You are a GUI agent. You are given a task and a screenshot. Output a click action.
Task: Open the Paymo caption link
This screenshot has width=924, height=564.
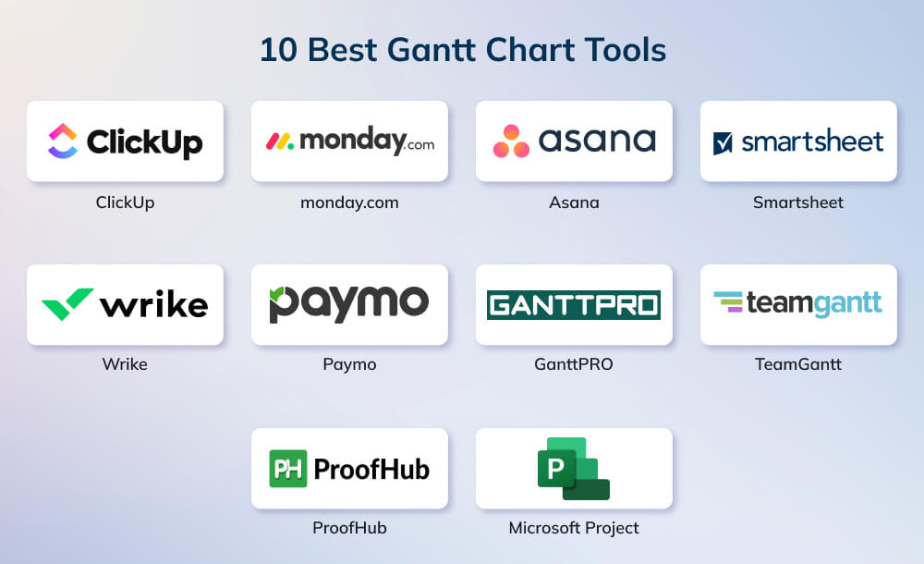[x=349, y=364]
